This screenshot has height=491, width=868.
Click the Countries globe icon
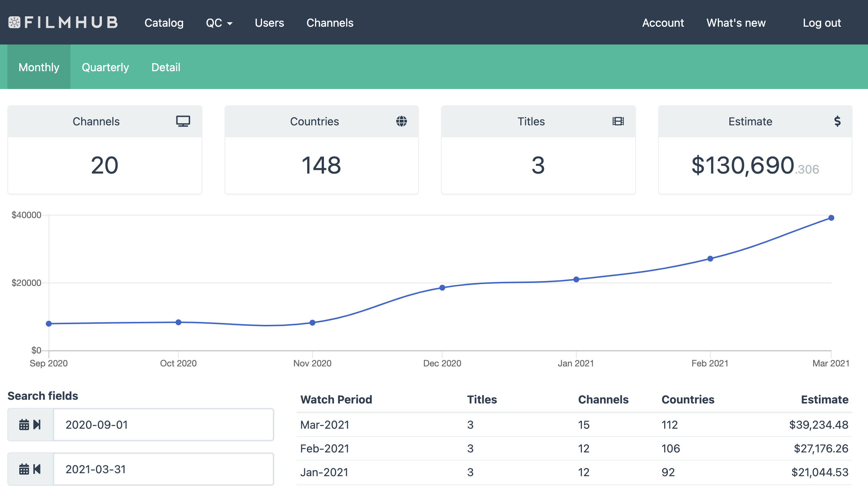[x=401, y=121]
